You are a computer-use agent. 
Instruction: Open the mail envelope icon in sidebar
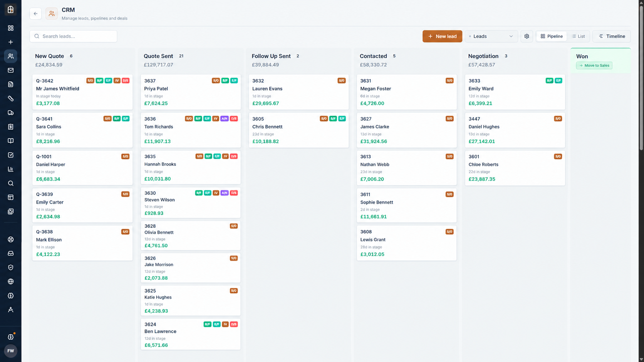[x=11, y=70]
